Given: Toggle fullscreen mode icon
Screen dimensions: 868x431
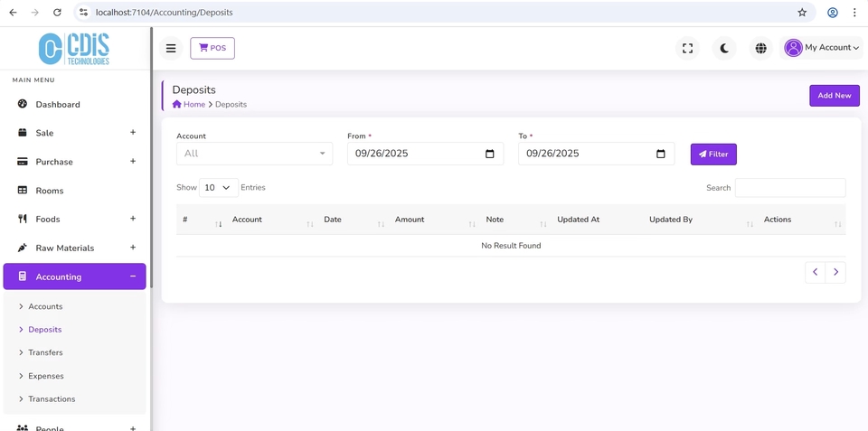Looking at the screenshot, I should point(687,48).
